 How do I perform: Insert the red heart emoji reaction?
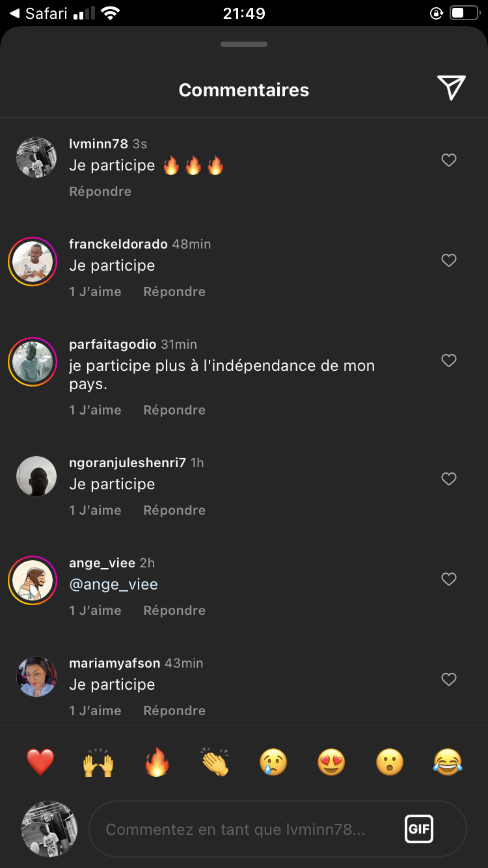[40, 762]
